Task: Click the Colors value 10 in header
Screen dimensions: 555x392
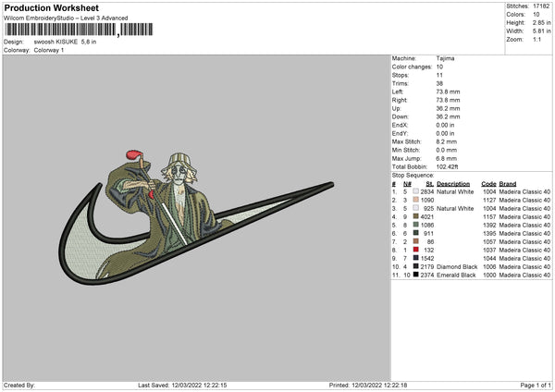Action: pyautogui.click(x=536, y=15)
